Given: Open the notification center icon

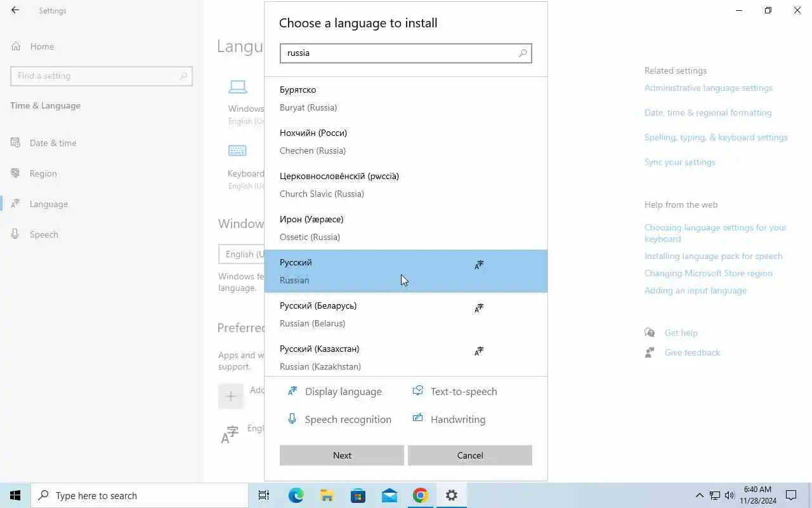Looking at the screenshot, I should click(791, 495).
